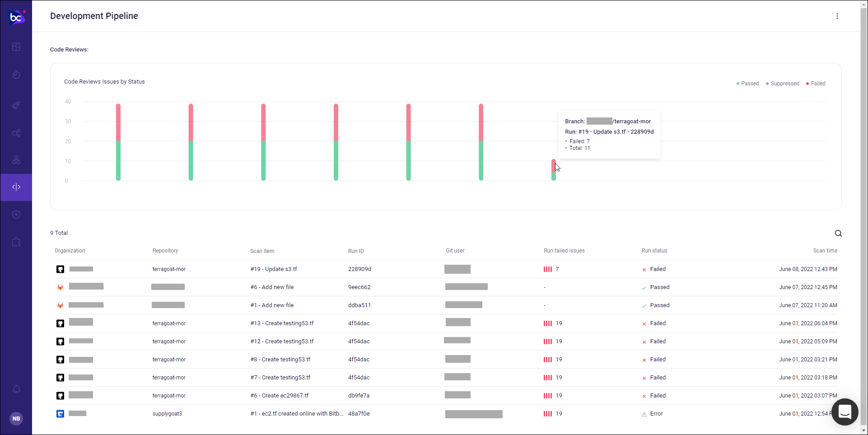Sort by the Run ID column header
Screen dimensions: 868x435
click(x=356, y=251)
